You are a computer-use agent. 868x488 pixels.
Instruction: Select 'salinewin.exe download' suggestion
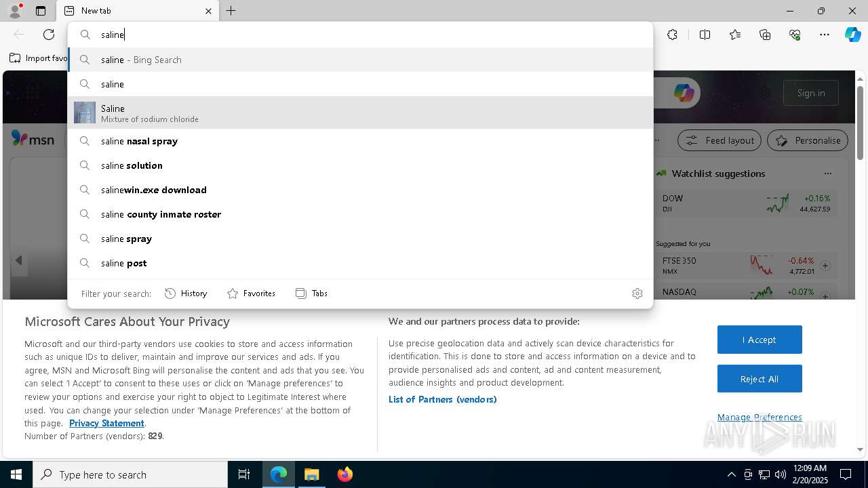(360, 190)
